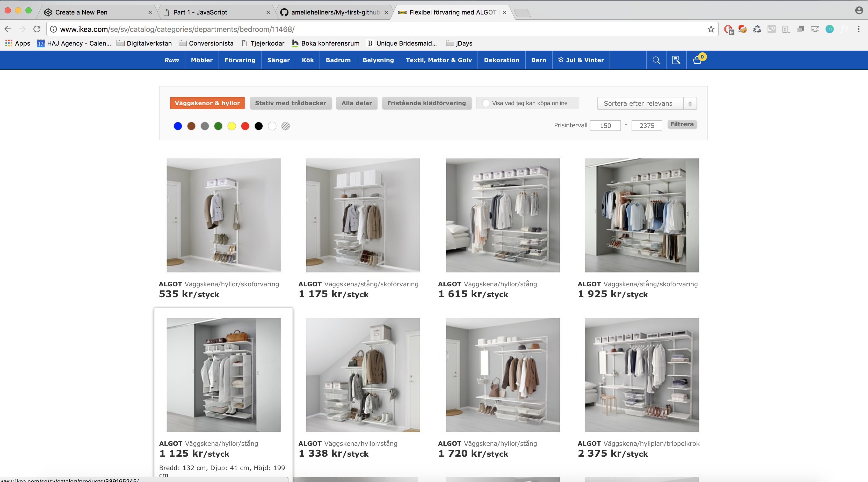The width and height of the screenshot is (868, 482).
Task: Select the Stativ med trådbackar filter button
Action: 291,103
